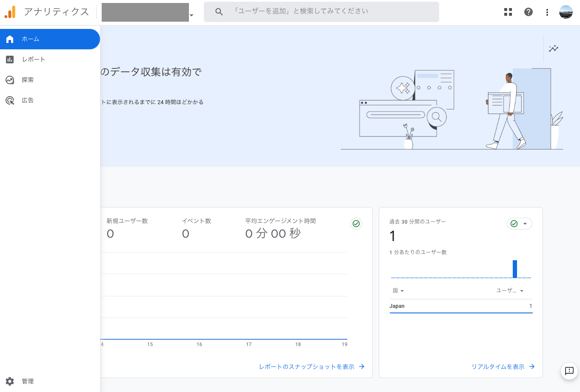Open レポート from the sidebar

(x=33, y=60)
